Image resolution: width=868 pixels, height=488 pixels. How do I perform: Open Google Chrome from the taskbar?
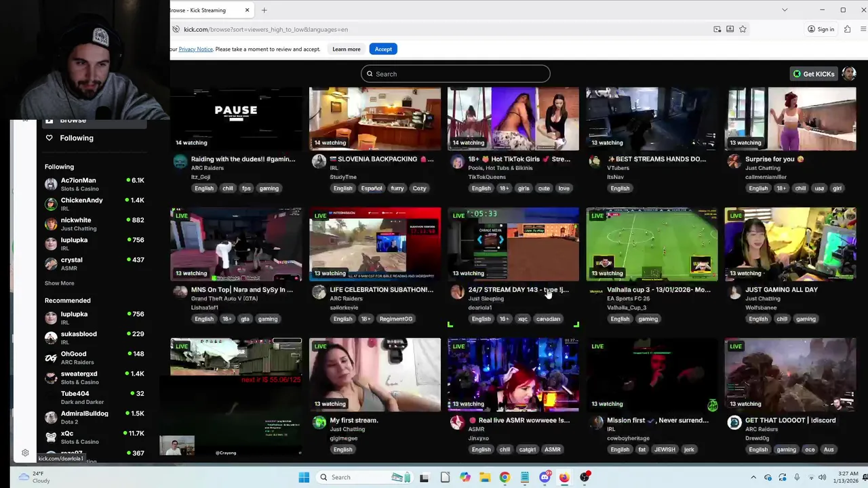[505, 477]
